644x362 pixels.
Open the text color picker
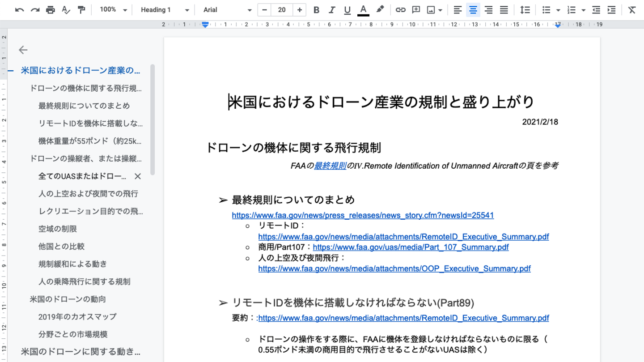(x=363, y=10)
